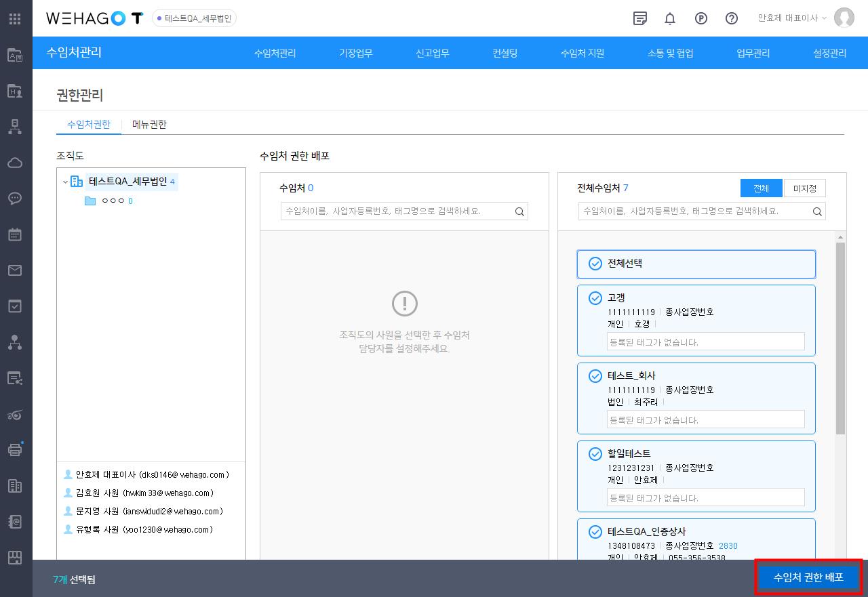Switch to the 메뉴권한 tab
Image resolution: width=868 pixels, height=597 pixels.
tap(149, 125)
